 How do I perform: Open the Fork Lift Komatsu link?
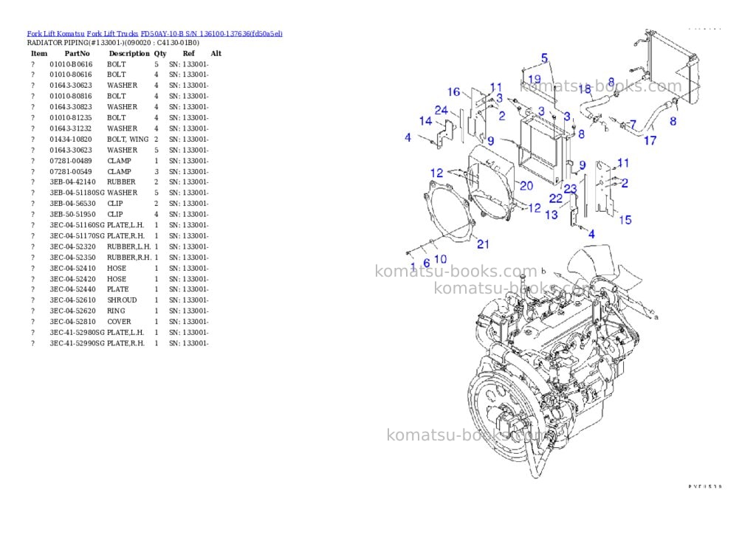pos(55,34)
